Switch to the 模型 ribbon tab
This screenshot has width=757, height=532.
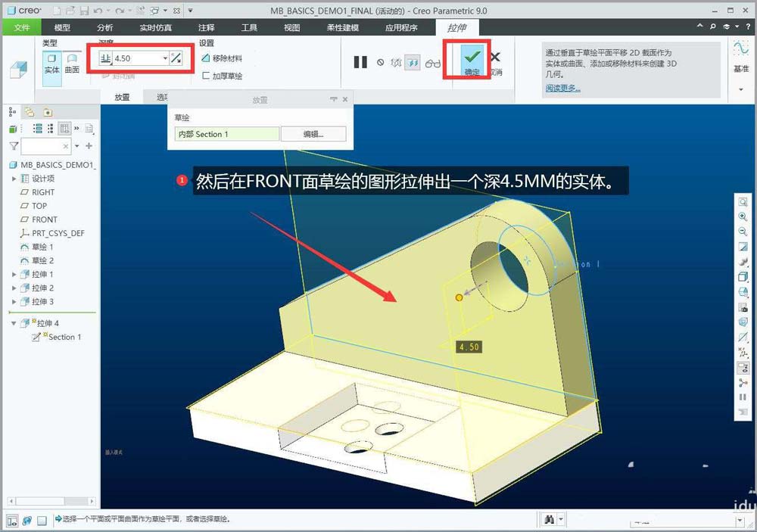pyautogui.click(x=62, y=27)
